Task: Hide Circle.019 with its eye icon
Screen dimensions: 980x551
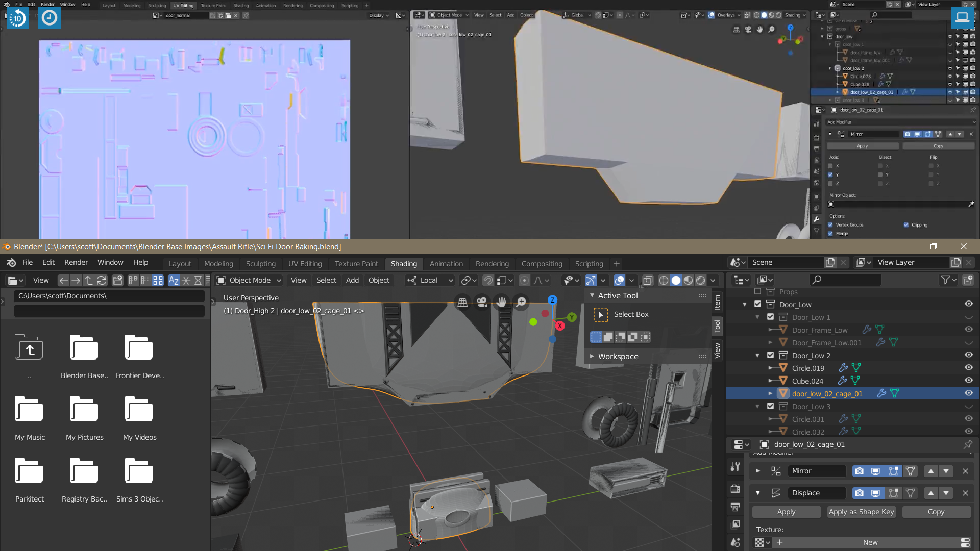Action: [968, 367]
